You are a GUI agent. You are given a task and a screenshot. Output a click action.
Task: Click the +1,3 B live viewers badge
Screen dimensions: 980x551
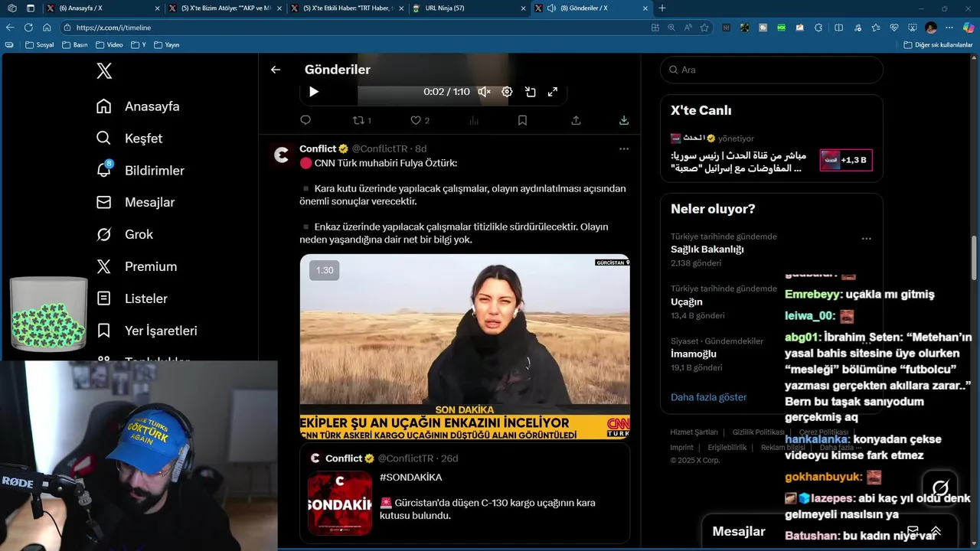pos(846,160)
